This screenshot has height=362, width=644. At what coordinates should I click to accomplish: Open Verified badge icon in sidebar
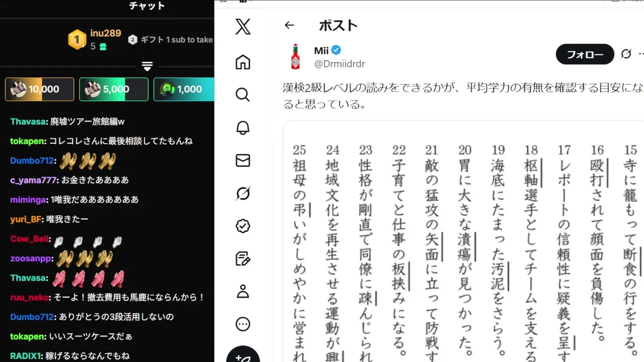(x=243, y=226)
